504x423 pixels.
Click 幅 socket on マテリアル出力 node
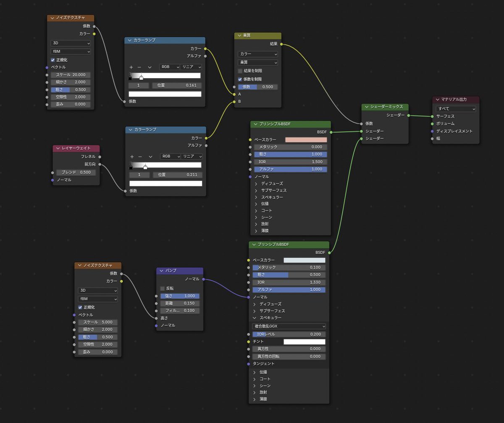click(432, 138)
